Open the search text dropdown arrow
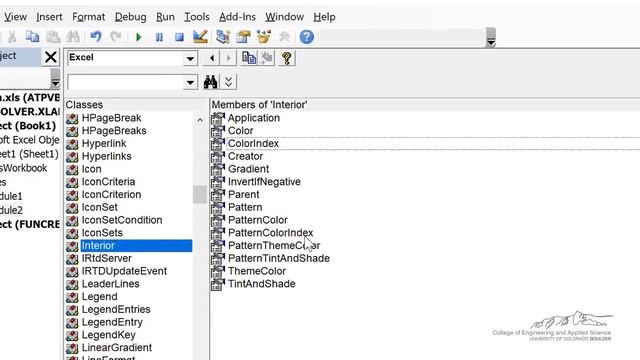This screenshot has height=360, width=640. pyautogui.click(x=190, y=82)
